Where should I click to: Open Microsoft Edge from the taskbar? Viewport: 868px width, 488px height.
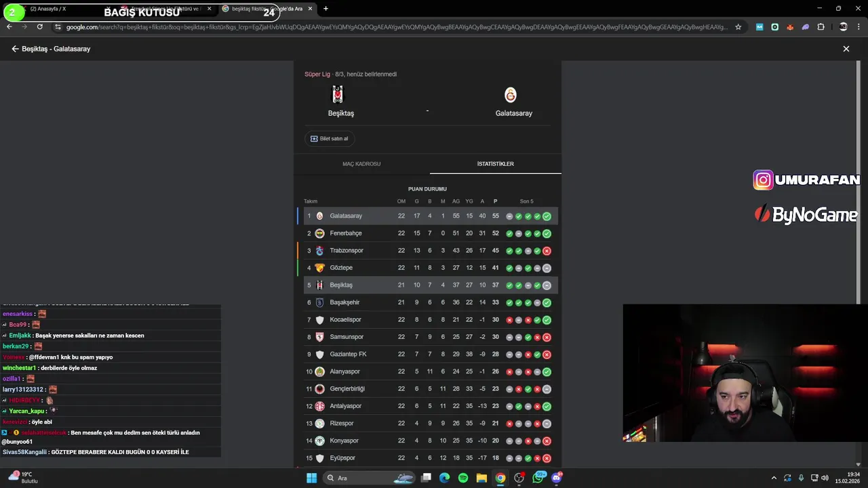coord(444,478)
